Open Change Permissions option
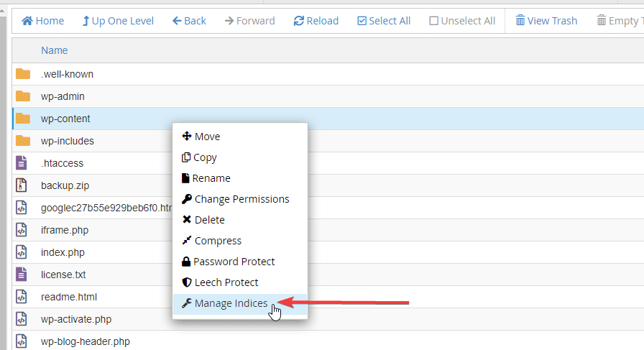This screenshot has width=644, height=350. tap(241, 199)
